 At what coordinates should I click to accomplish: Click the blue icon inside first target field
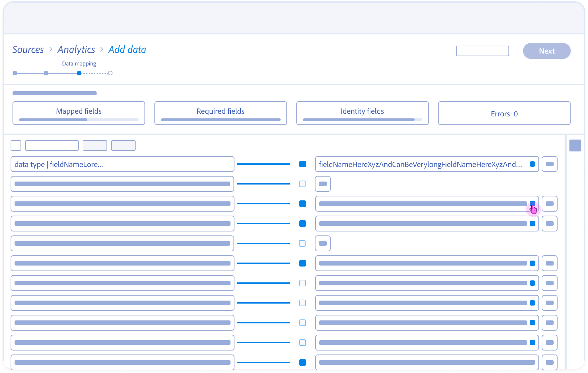pos(532,164)
